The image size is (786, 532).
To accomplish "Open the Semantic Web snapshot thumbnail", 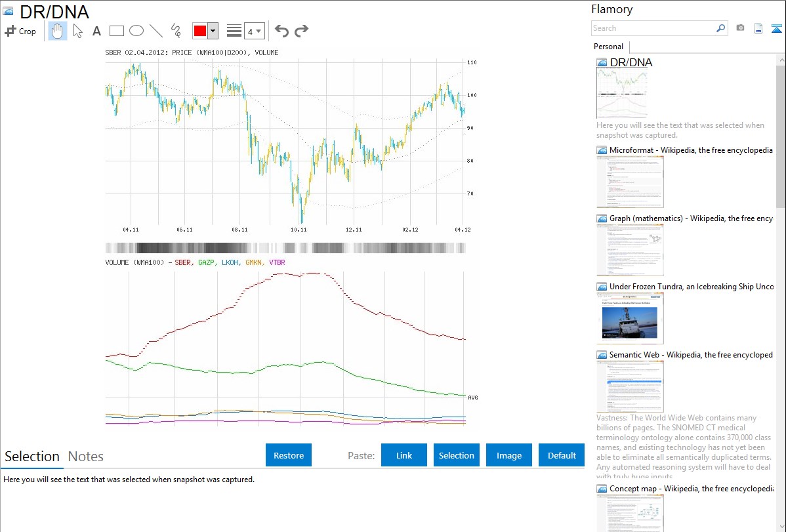I will tap(630, 386).
